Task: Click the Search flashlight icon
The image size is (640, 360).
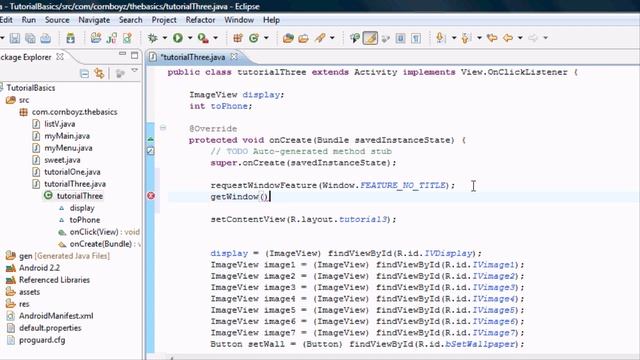Action: pos(320,38)
